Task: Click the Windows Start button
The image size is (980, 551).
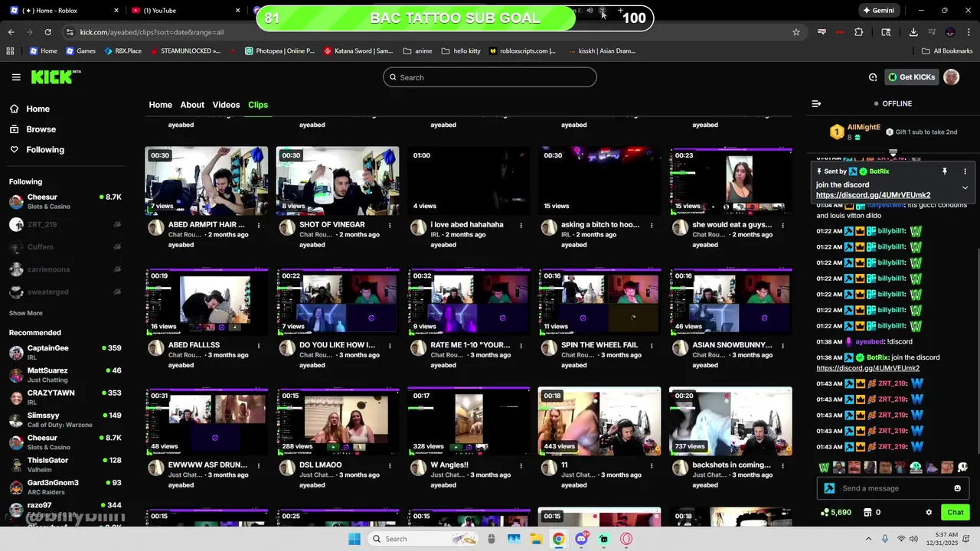Action: (354, 539)
